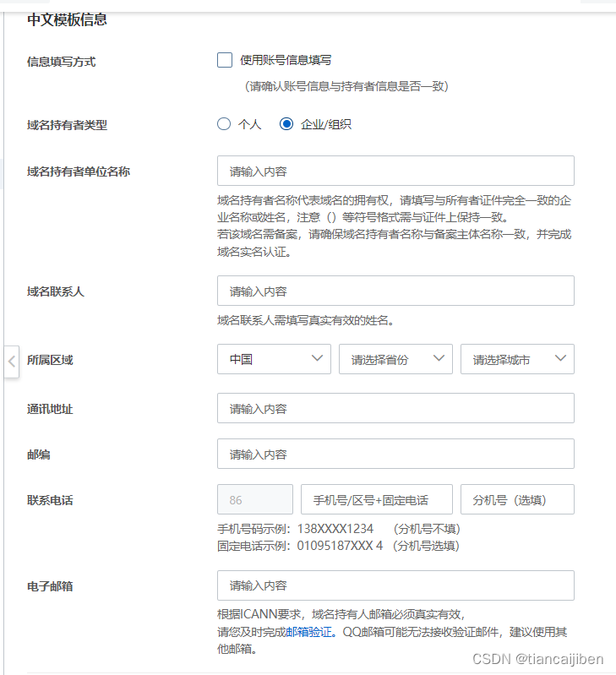Click the 86 country code field
The image size is (616, 675).
point(255,499)
